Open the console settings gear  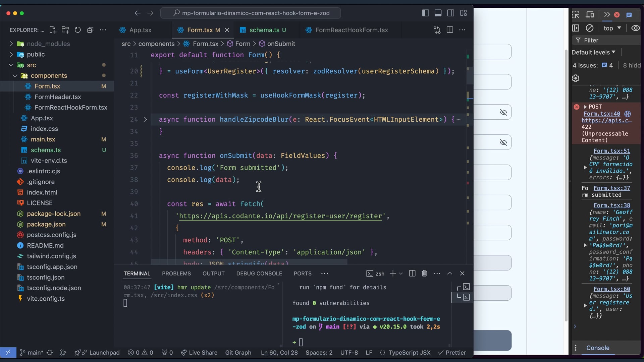tap(576, 78)
